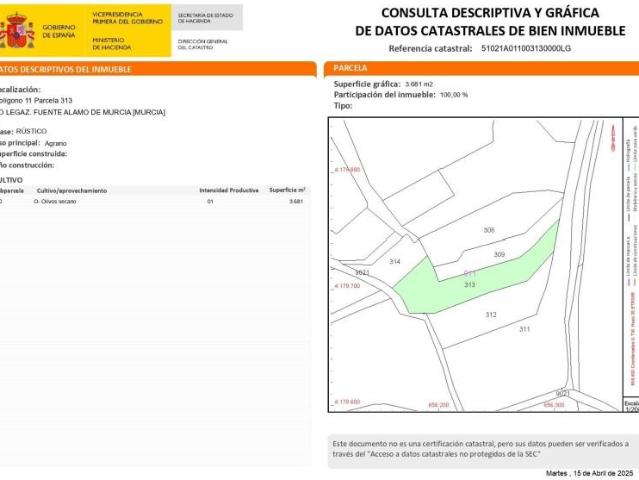Select 'SECRETARÍA DE ESTADO DE HACIENDA' gray box

coord(207,18)
